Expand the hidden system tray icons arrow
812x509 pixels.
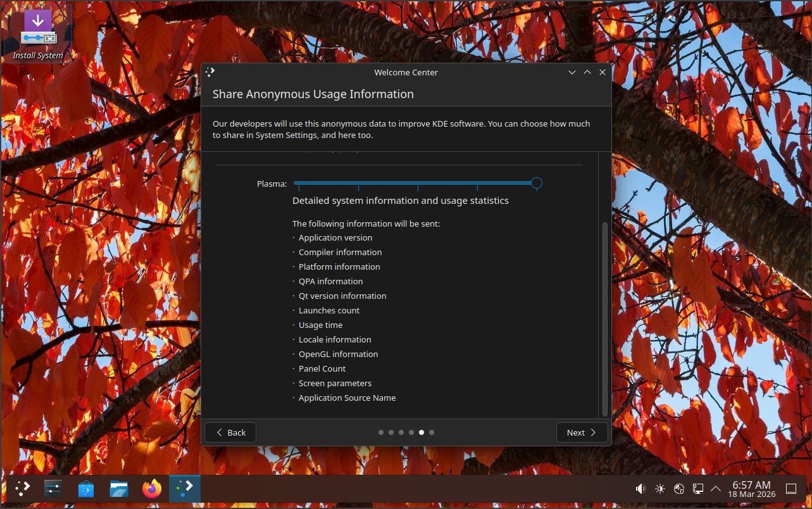[716, 489]
